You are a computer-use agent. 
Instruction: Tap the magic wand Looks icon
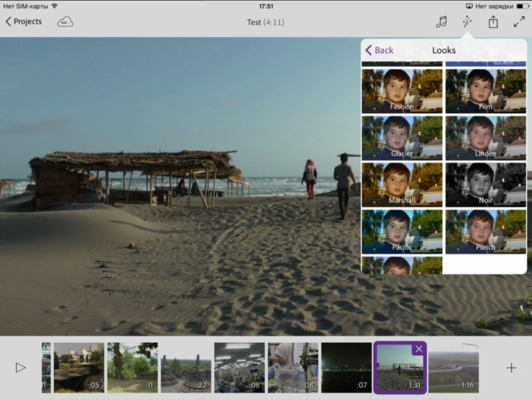click(x=467, y=21)
